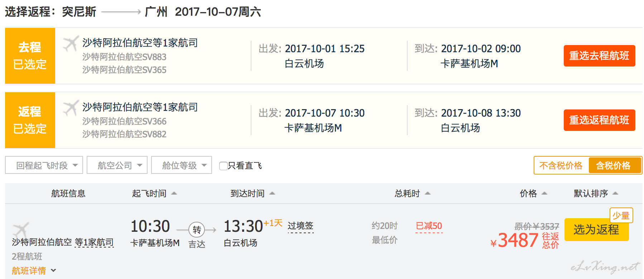Click the 航班信息 column header

pos(68,194)
